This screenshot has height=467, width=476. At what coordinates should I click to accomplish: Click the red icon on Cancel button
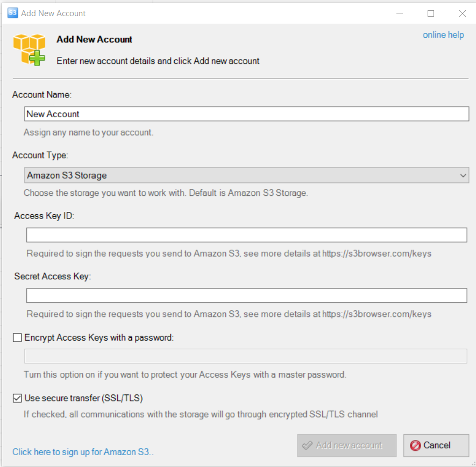[415, 445]
